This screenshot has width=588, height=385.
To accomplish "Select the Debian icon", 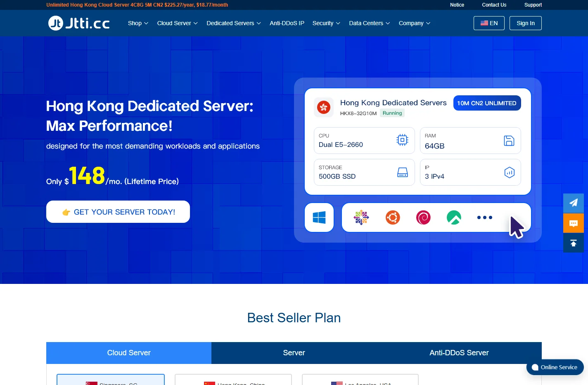I will pos(423,217).
